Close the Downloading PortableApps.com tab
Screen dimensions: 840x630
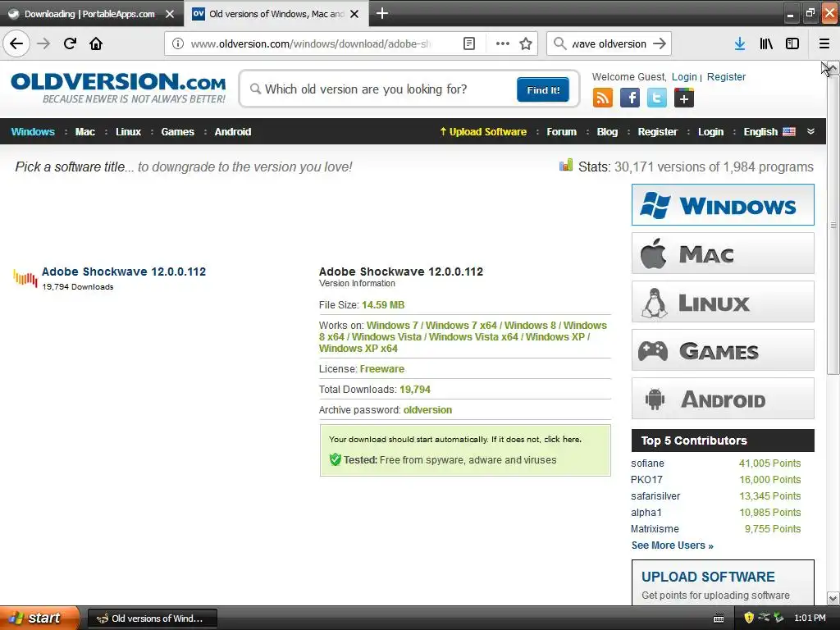pyautogui.click(x=170, y=14)
